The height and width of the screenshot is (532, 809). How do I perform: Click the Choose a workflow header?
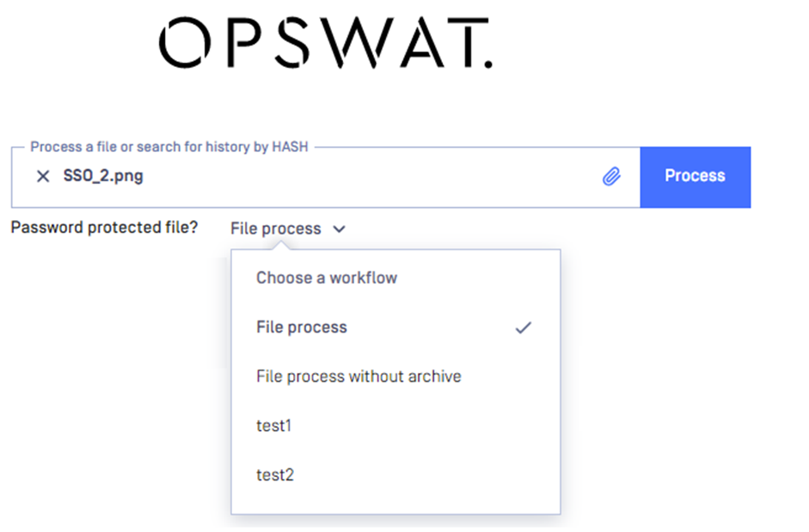click(327, 278)
